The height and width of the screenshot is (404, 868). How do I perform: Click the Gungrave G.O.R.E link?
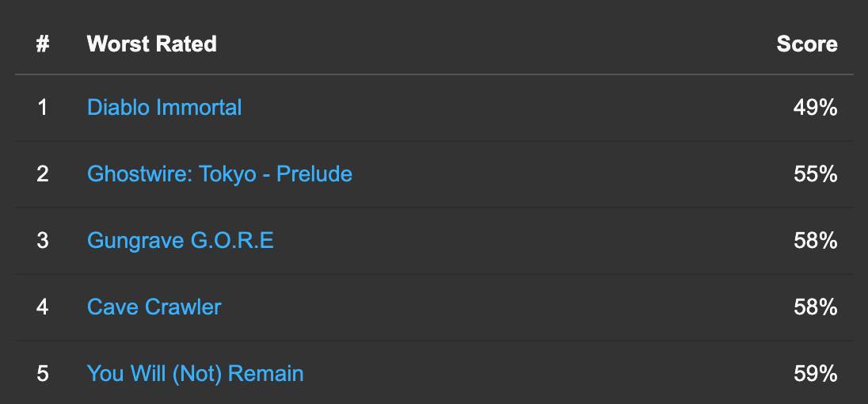[x=180, y=240]
